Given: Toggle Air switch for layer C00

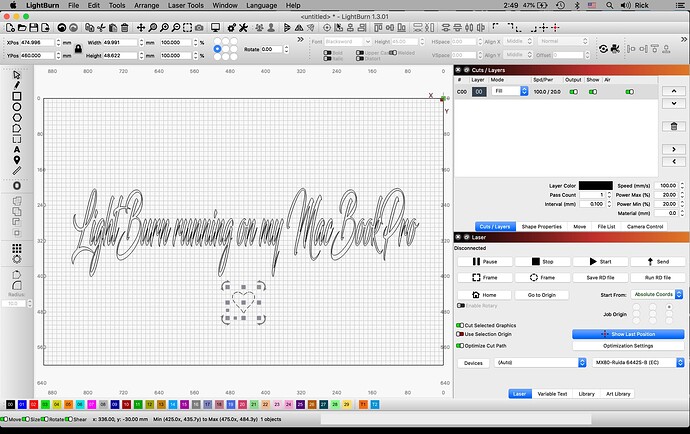Looking at the screenshot, I should coord(630,92).
